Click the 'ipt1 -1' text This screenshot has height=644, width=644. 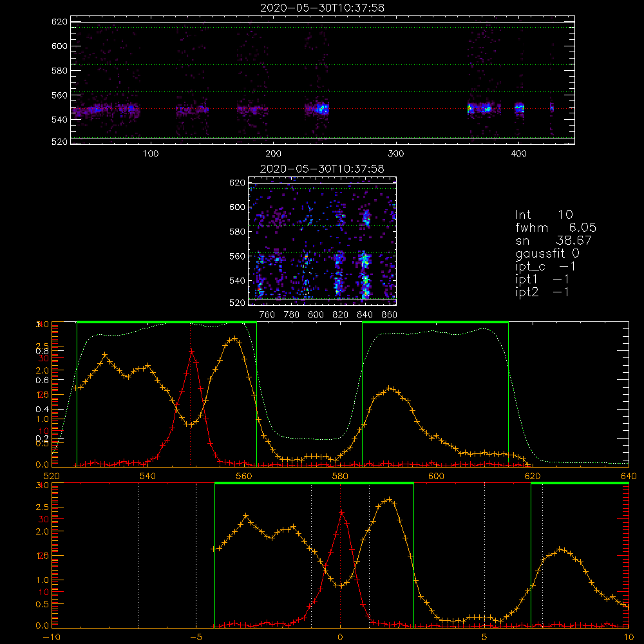542,279
